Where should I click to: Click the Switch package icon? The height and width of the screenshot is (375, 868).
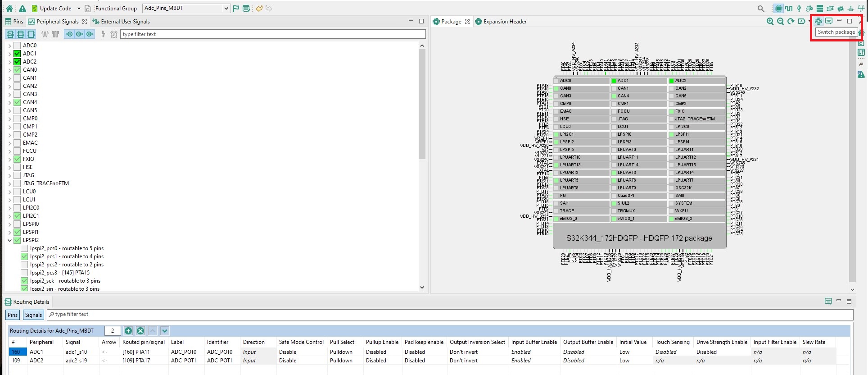[x=818, y=21]
